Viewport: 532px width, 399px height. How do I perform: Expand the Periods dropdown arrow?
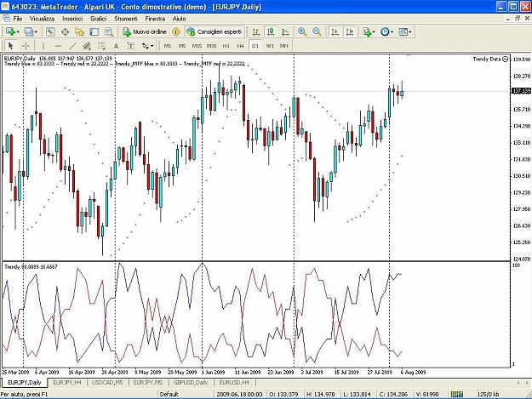click(x=392, y=31)
